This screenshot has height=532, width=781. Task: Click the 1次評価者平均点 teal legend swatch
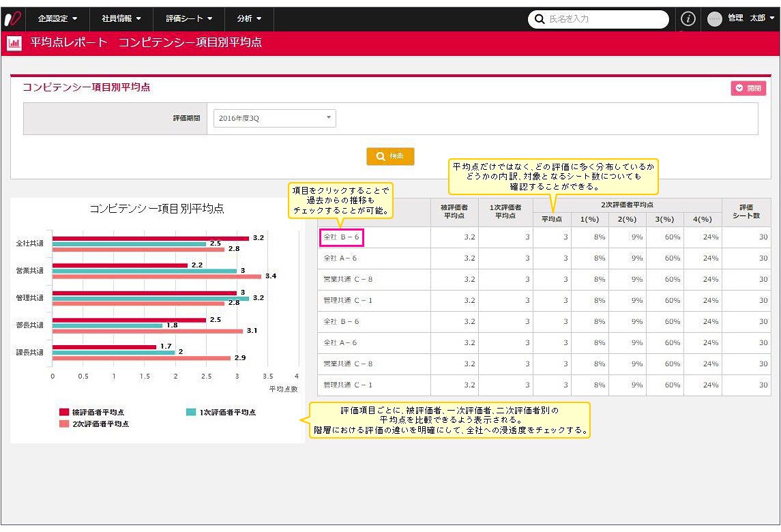(x=191, y=412)
